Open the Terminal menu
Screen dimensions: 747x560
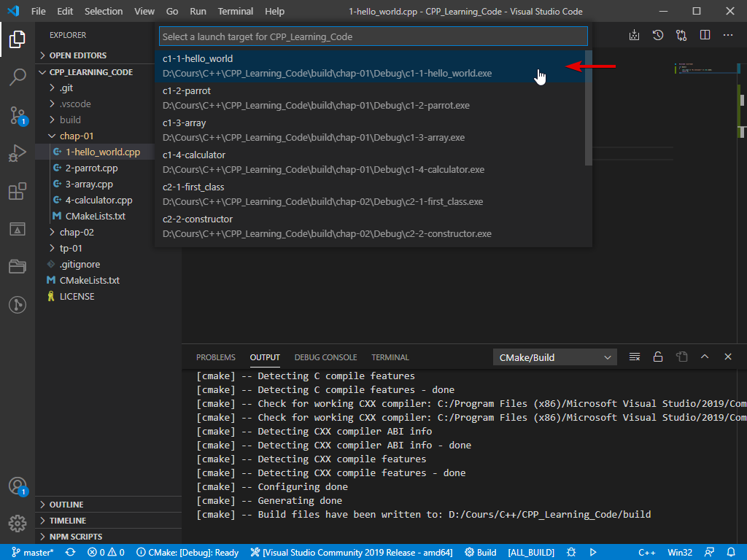236,12
